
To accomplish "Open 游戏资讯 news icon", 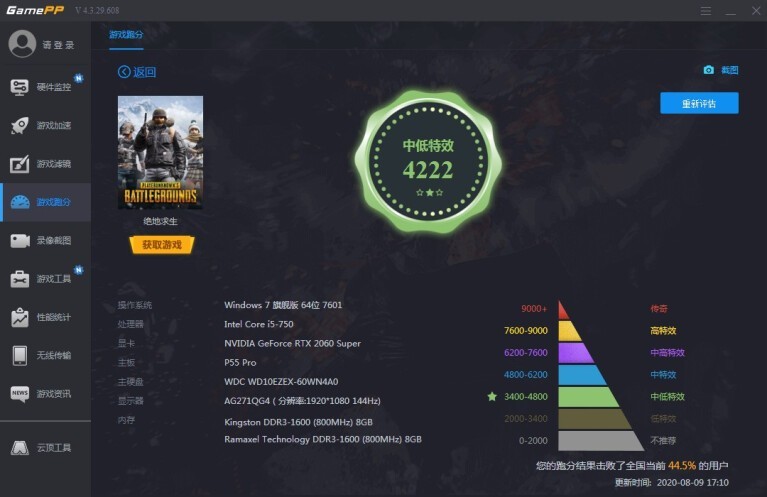I will (20, 394).
